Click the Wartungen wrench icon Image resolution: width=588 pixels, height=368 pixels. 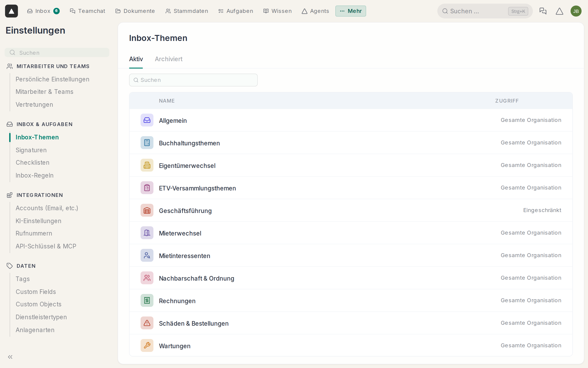[x=147, y=346]
